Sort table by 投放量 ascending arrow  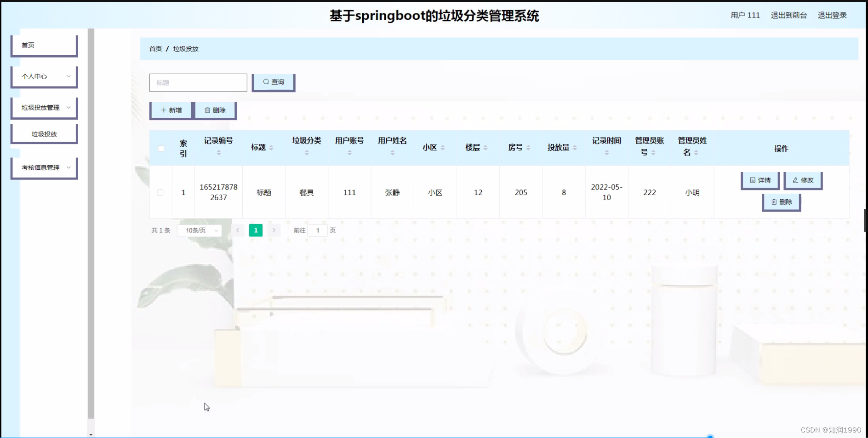(575, 146)
